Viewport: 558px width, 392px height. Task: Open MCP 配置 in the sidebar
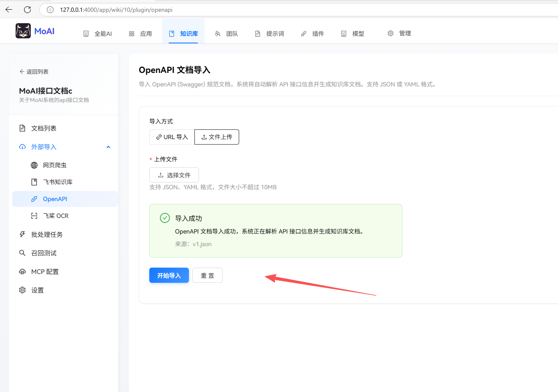coord(45,271)
